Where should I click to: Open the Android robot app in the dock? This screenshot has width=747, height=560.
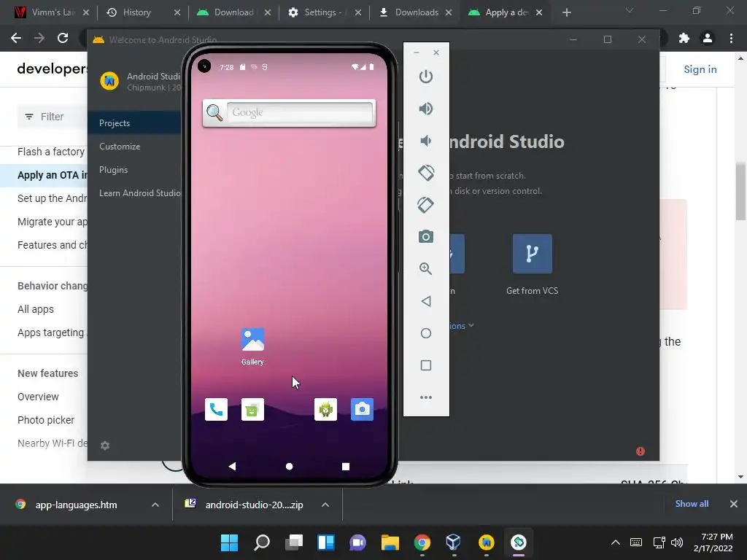[x=326, y=410]
